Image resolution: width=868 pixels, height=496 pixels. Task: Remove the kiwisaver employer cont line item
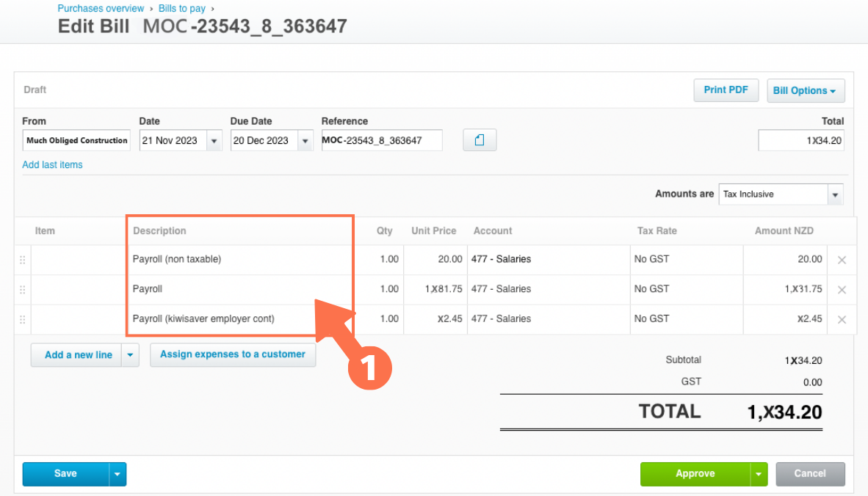click(842, 319)
